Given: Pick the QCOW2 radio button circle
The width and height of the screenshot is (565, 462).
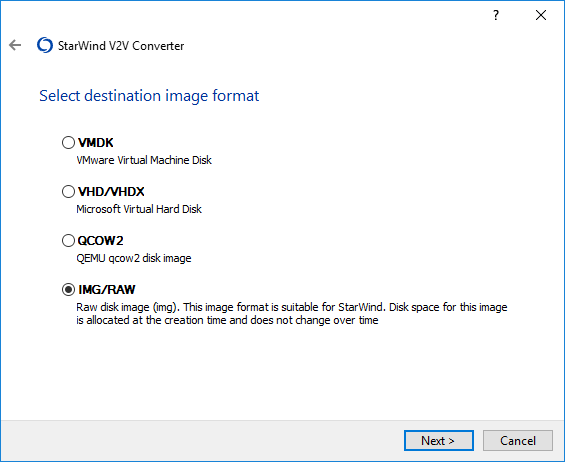Looking at the screenshot, I should click(x=68, y=240).
